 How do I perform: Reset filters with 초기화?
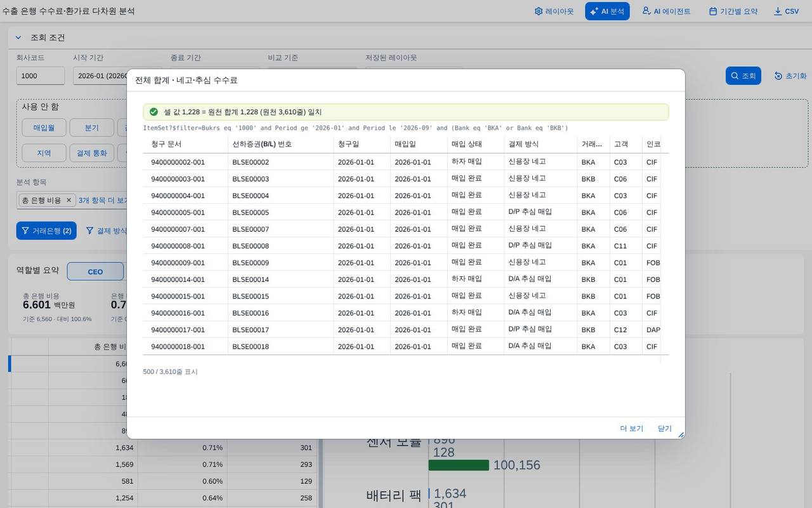tap(790, 76)
